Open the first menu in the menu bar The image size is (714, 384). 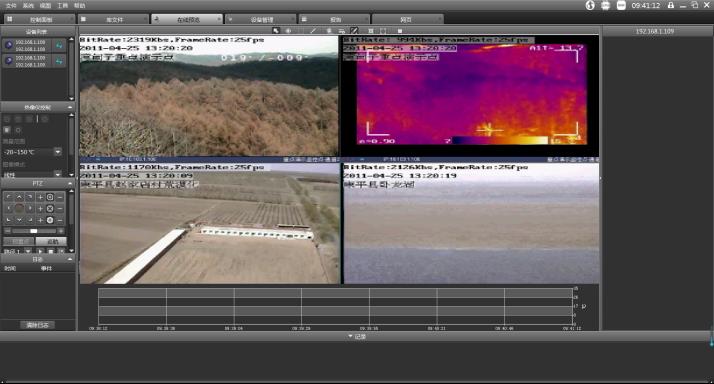[x=11, y=5]
